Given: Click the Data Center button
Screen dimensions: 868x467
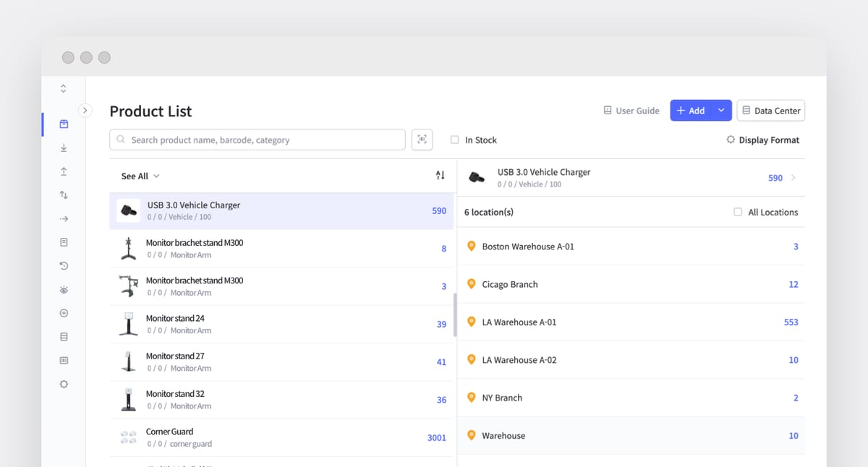Looking at the screenshot, I should [x=770, y=110].
